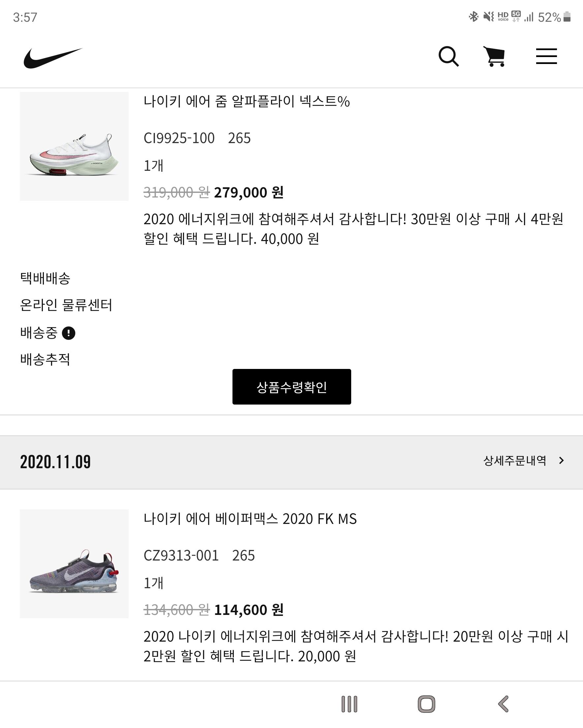Viewport: 583px width, 728px height.
Task: Open the shopping cart
Action: point(495,56)
